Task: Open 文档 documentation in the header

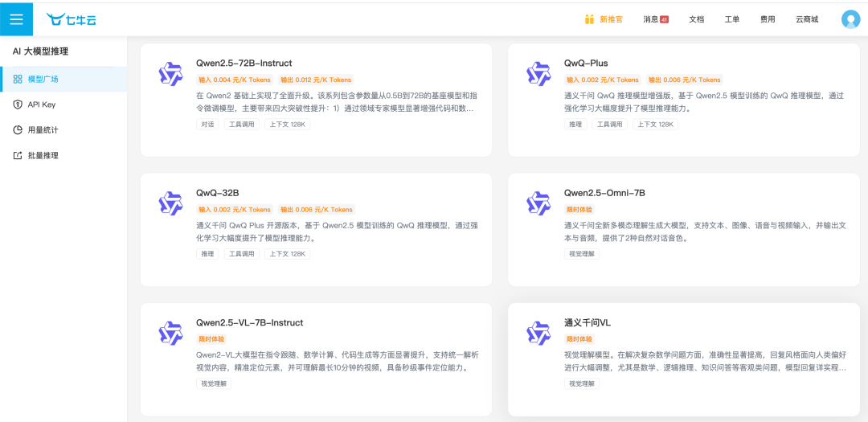Action: pyautogui.click(x=696, y=19)
